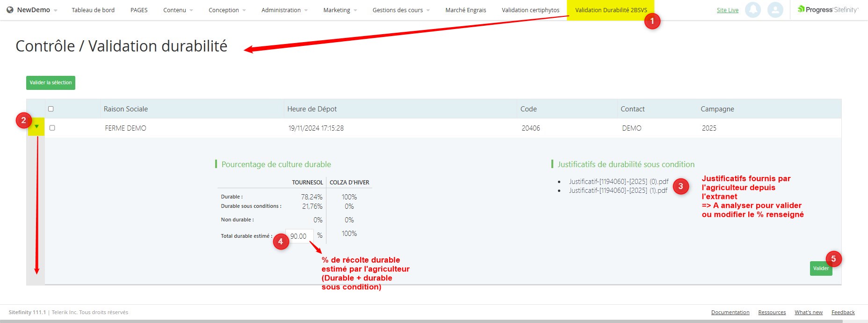Screen dimensions: 868x323
Task: Open the Site Live link
Action: (727, 10)
